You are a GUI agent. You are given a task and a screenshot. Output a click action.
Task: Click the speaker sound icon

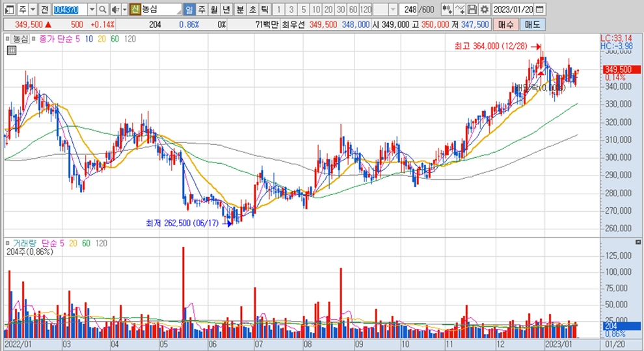coord(114,10)
